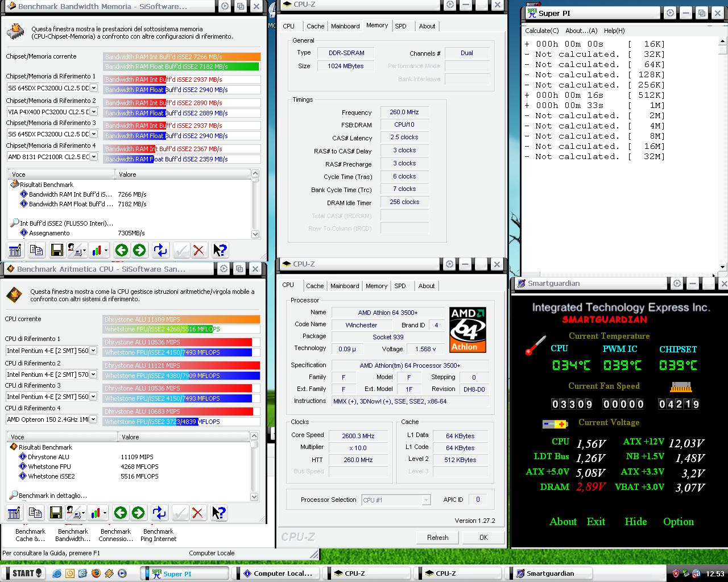Select the Mainboard tab in the lower CPU-Z window

click(345, 286)
